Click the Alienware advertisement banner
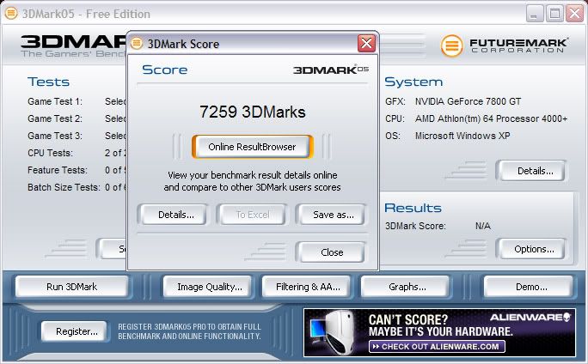The image size is (588, 364). (x=439, y=332)
